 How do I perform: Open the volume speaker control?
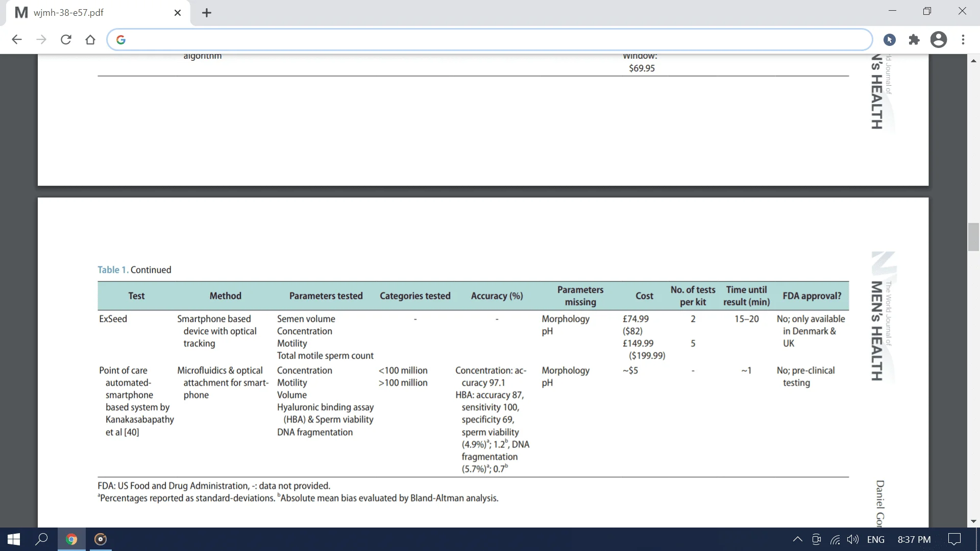tap(852, 539)
